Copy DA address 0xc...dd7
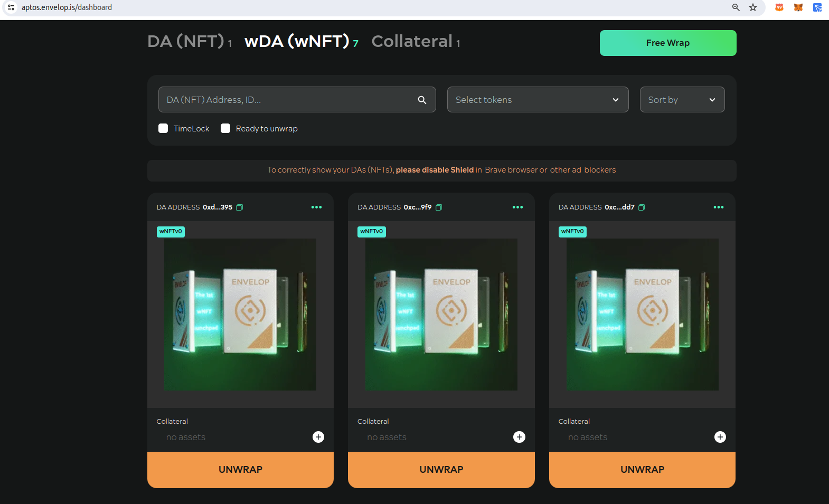 click(642, 207)
